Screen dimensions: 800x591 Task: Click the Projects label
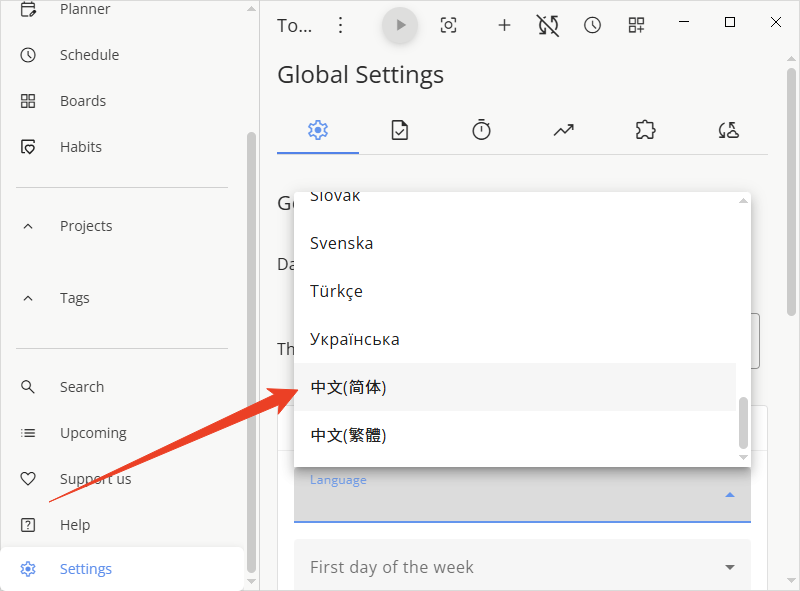point(86,226)
